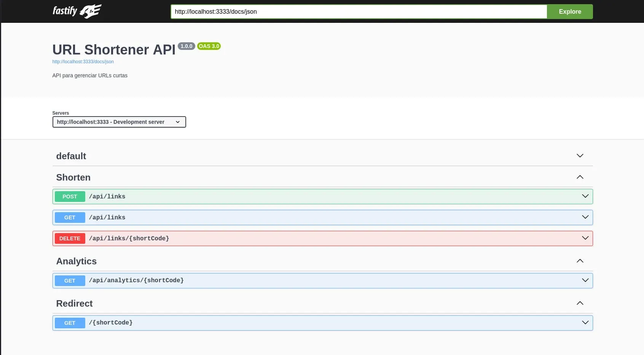Viewport: 644px width, 355px height.
Task: Click the green POST method badge
Action: (x=70, y=197)
